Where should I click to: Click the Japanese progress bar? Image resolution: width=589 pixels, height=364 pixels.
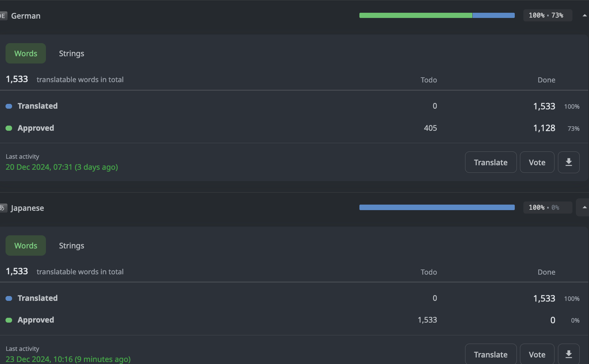tap(437, 207)
